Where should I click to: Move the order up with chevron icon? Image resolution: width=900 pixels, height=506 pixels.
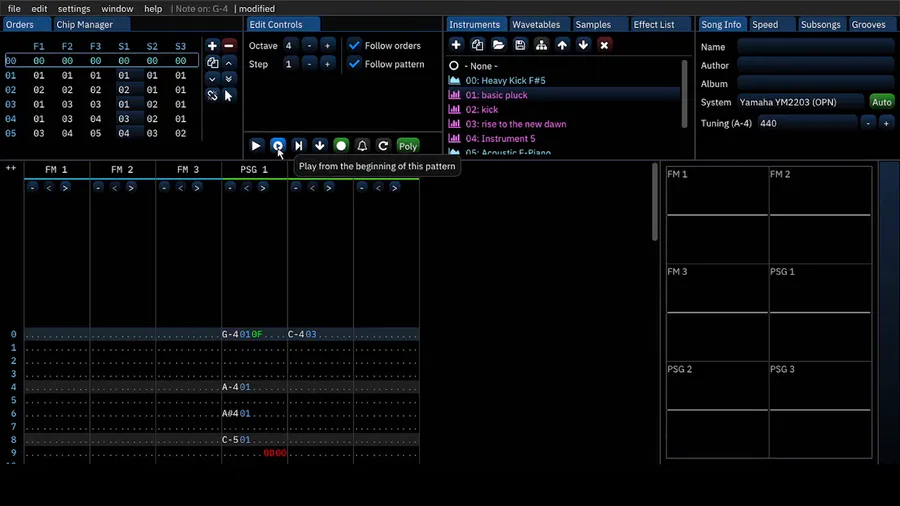tap(228, 63)
